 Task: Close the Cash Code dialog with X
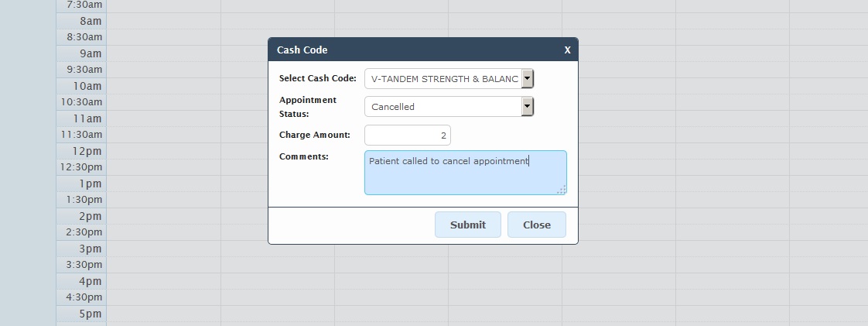click(x=567, y=50)
